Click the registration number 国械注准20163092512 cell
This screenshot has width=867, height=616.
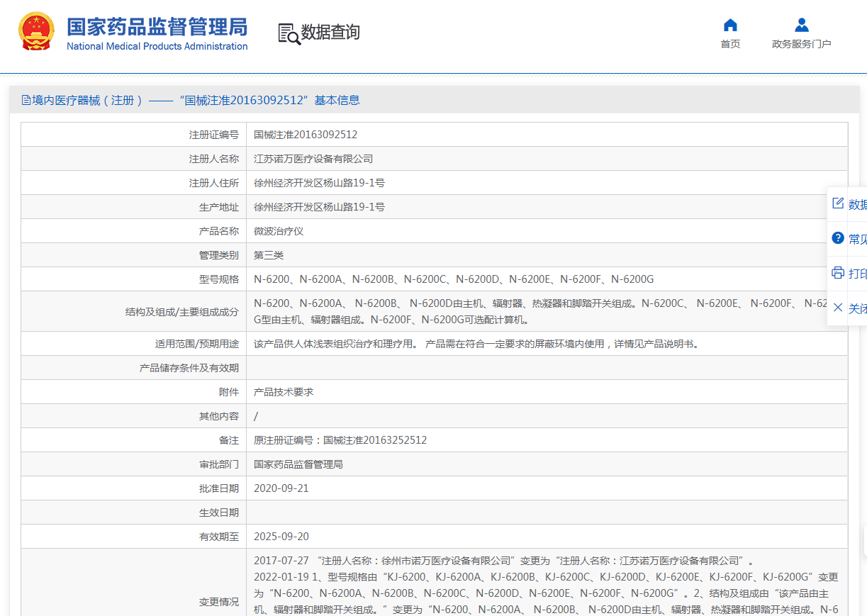(x=547, y=135)
